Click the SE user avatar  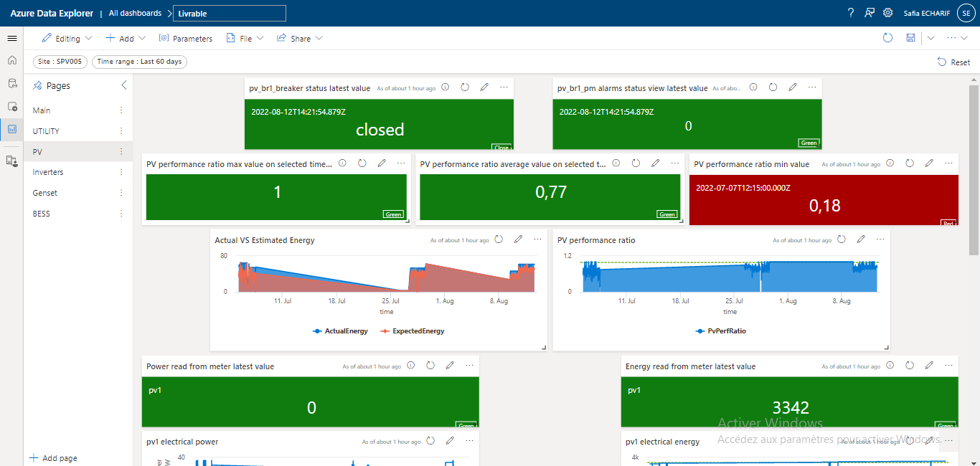[x=966, y=13]
